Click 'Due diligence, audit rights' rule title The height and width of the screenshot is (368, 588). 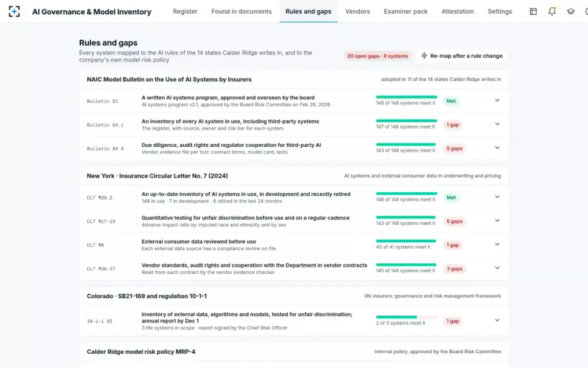pyautogui.click(x=231, y=145)
